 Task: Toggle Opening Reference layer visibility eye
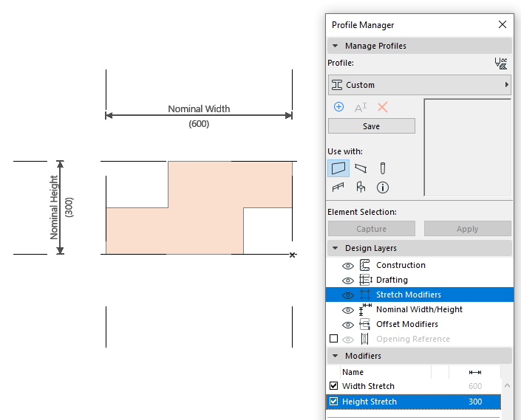click(348, 340)
